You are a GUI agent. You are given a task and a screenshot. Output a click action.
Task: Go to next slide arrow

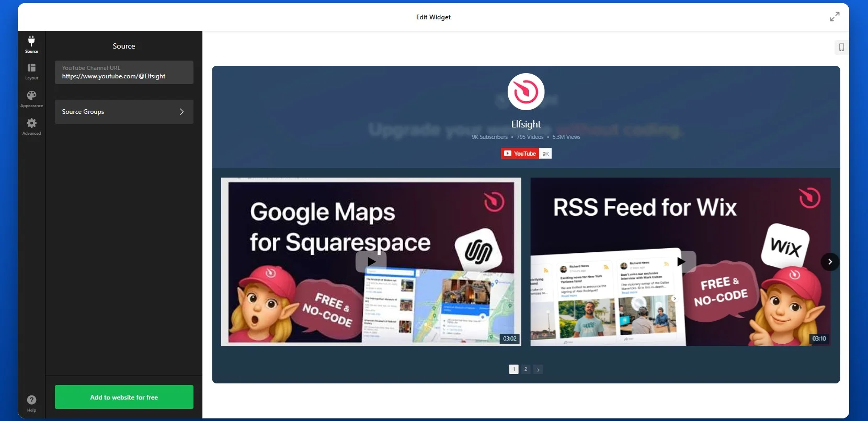(x=830, y=262)
